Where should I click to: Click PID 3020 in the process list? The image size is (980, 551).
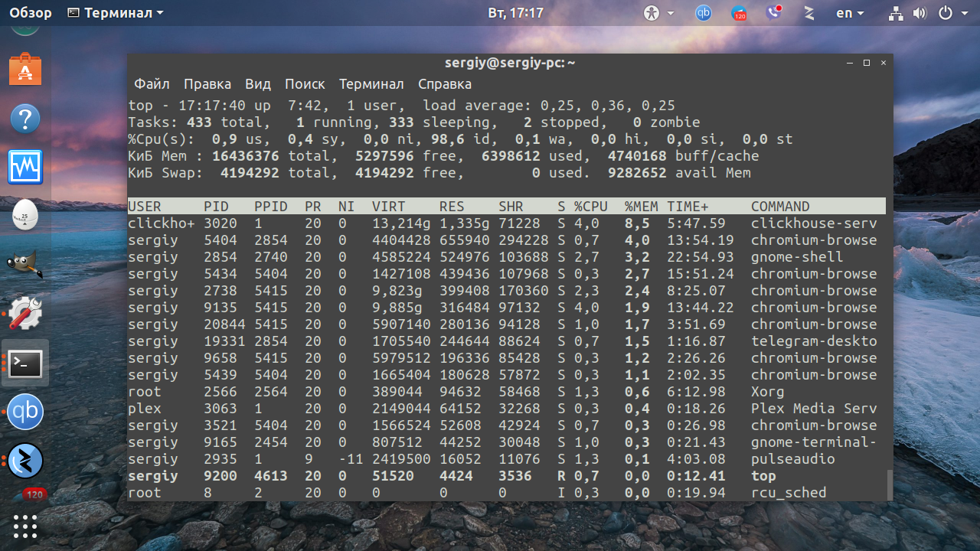pyautogui.click(x=220, y=223)
